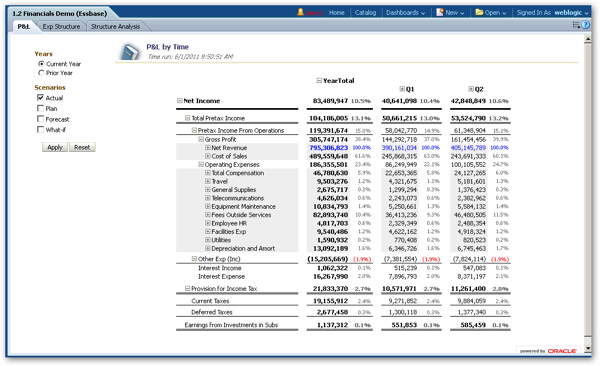Go to the Home link
This screenshot has height=366, width=600.
[x=336, y=13]
